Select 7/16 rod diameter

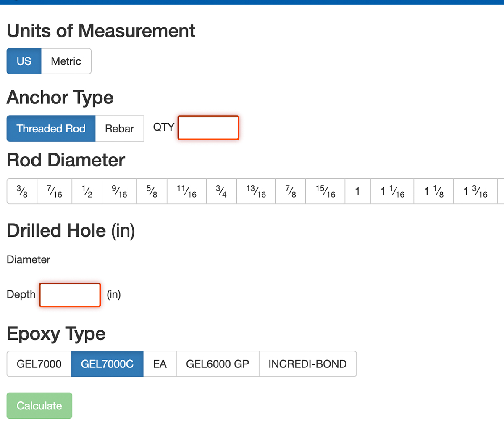[55, 192]
